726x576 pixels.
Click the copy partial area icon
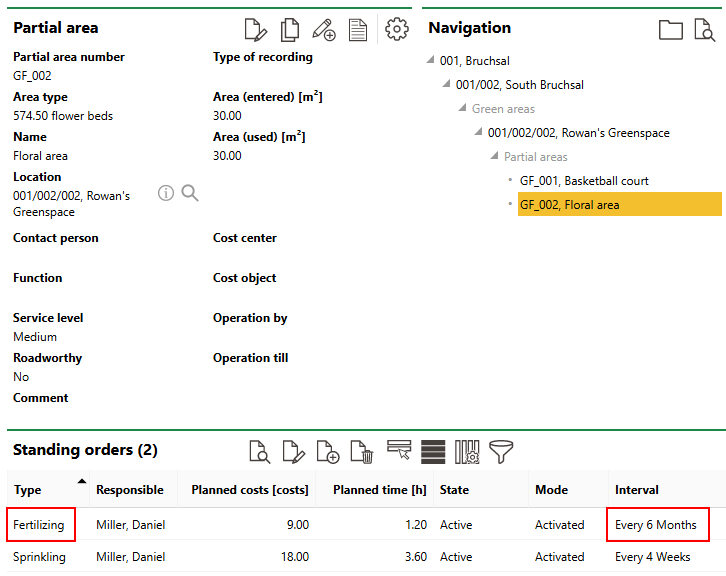(290, 30)
